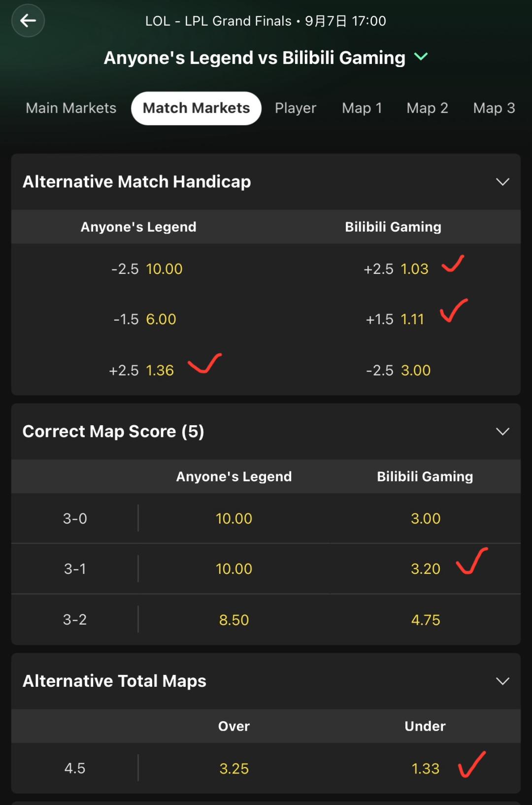Choose Under 4.5 maps at 1.33
Image resolution: width=532 pixels, height=805 pixels.
pyautogui.click(x=426, y=769)
